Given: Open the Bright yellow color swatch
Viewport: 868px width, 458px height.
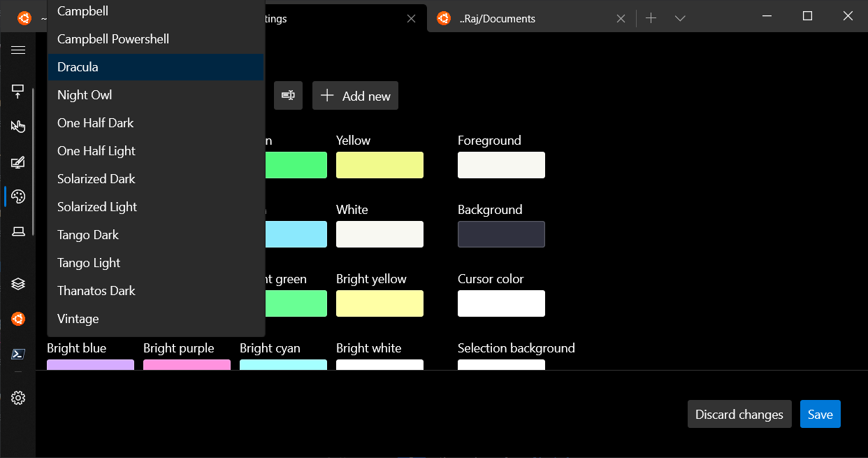Looking at the screenshot, I should coord(379,303).
